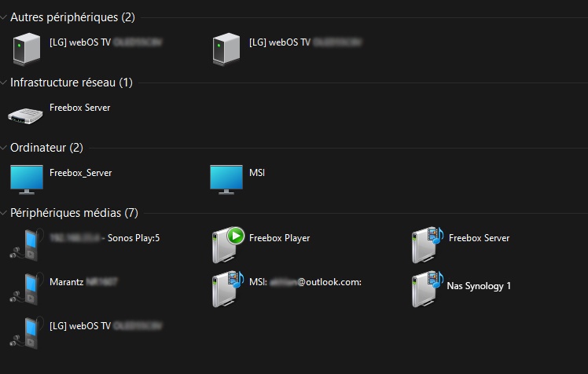588x374 pixels.
Task: Select the Freebox Server router icon
Action: 25,115
